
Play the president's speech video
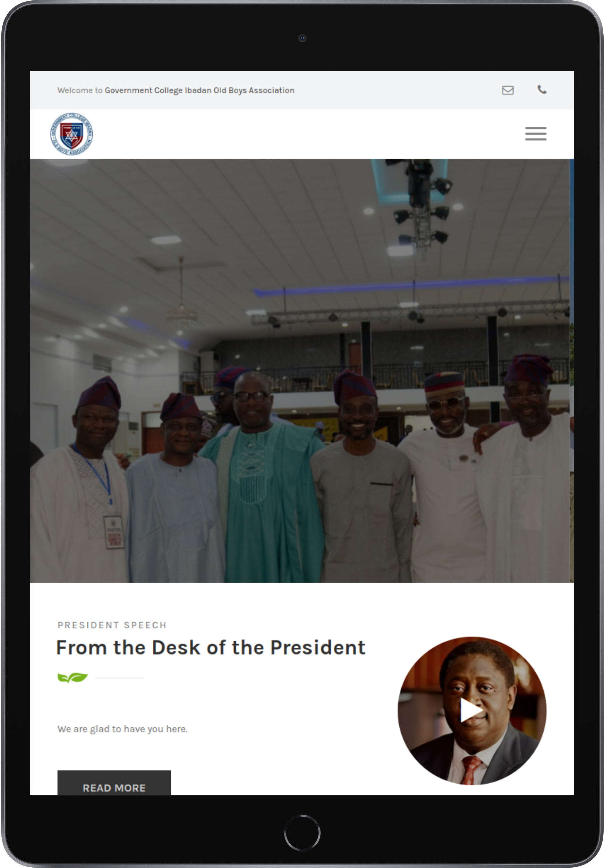pyautogui.click(x=471, y=710)
